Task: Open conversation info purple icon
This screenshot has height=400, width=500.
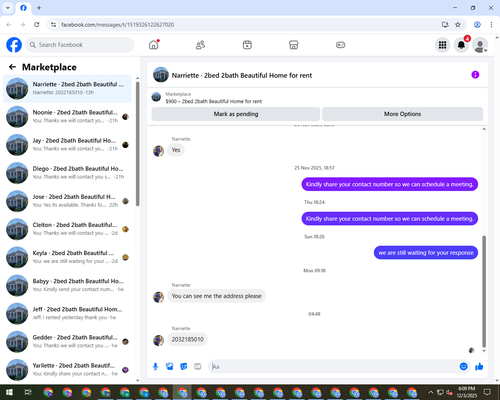Action: [x=475, y=75]
